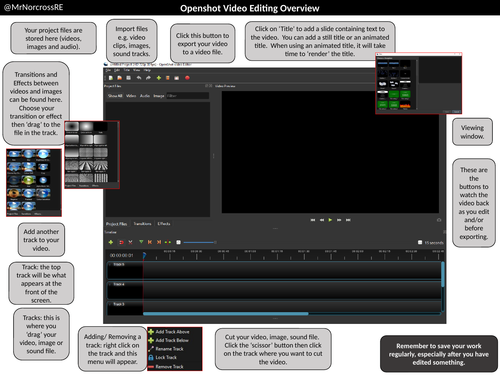The height and width of the screenshot is (375, 500).
Task: Click the Undo arrow in toolbar
Action: point(139,78)
